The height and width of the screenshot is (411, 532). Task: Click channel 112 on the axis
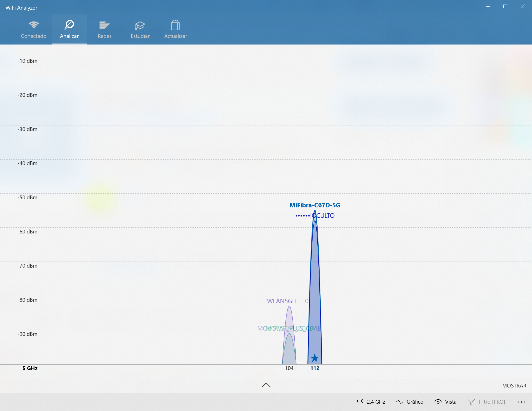(x=315, y=368)
